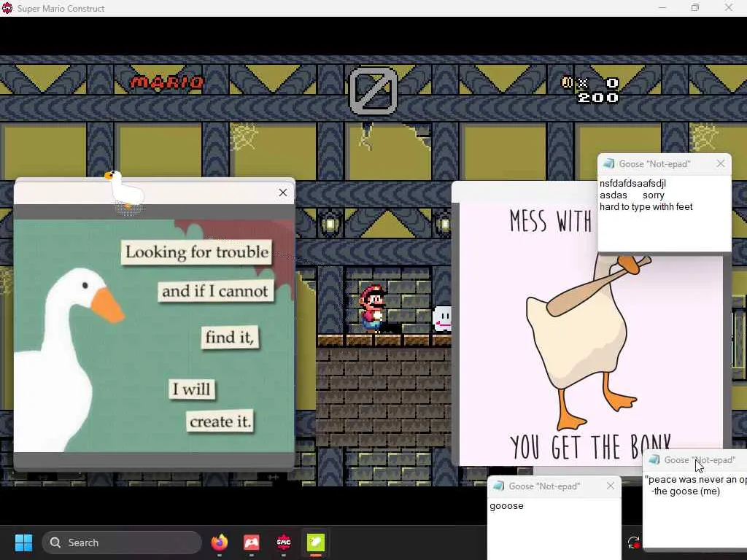Click "Looking for trouble" text label
This screenshot has width=747, height=560.
click(x=197, y=252)
